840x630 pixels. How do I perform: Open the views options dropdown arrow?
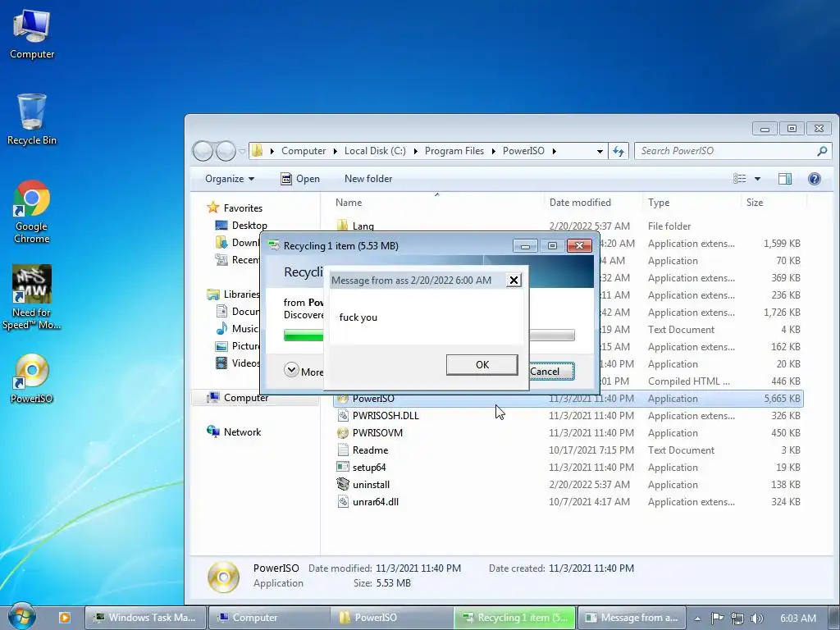pos(757,179)
